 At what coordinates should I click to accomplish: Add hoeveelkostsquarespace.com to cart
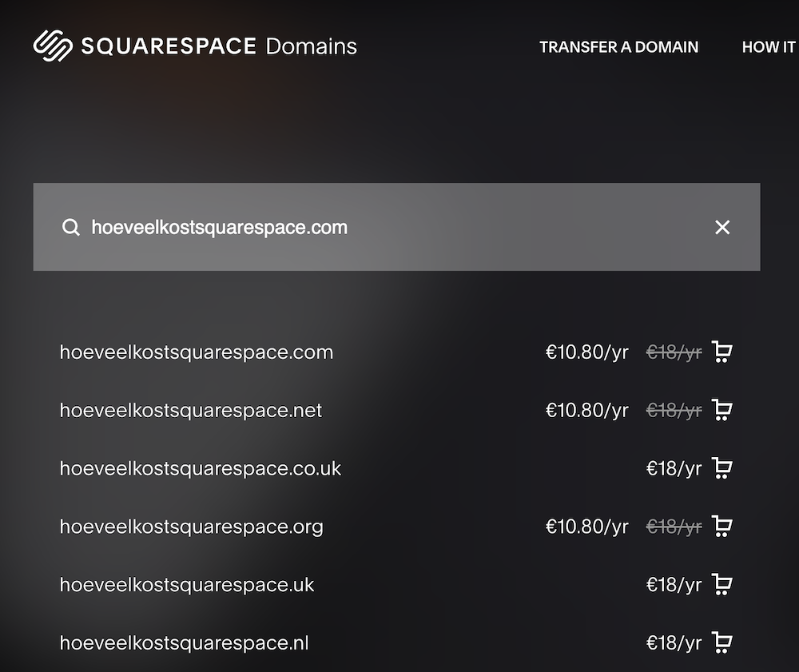tap(722, 352)
